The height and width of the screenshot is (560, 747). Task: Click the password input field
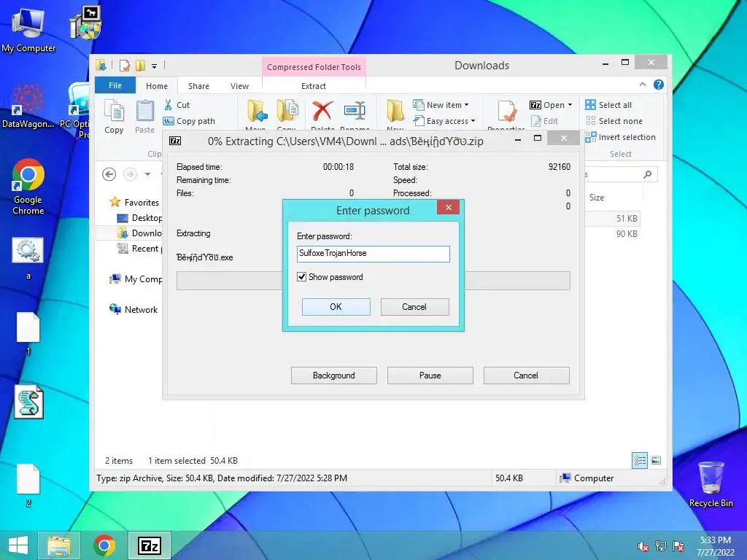(x=373, y=253)
